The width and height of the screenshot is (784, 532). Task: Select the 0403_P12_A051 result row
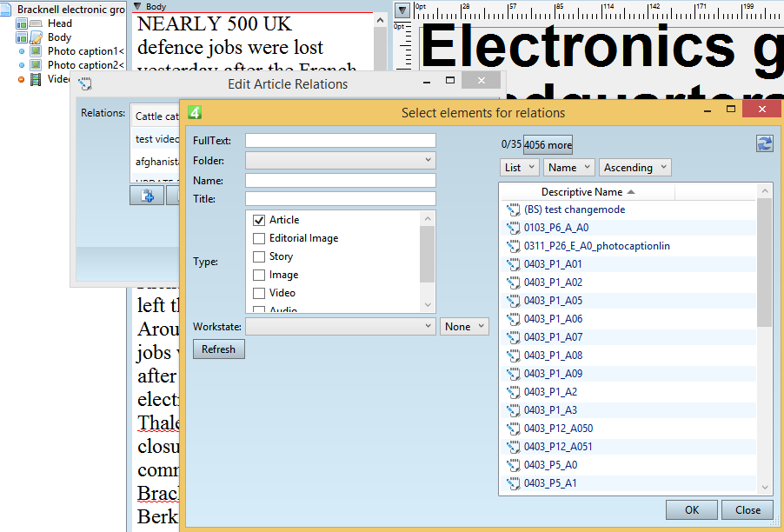(629, 447)
